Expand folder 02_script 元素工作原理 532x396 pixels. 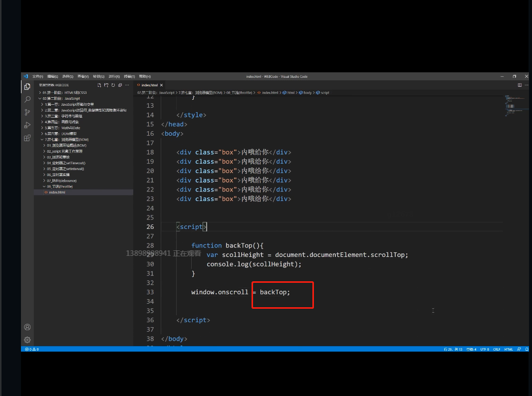tap(83, 151)
